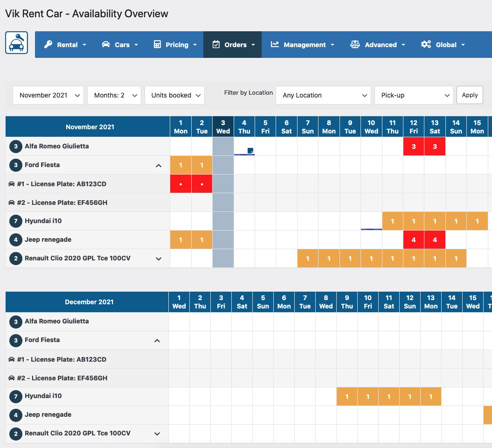Open the Months: 2 dropdown
This screenshot has width=492, height=448.
coord(114,95)
